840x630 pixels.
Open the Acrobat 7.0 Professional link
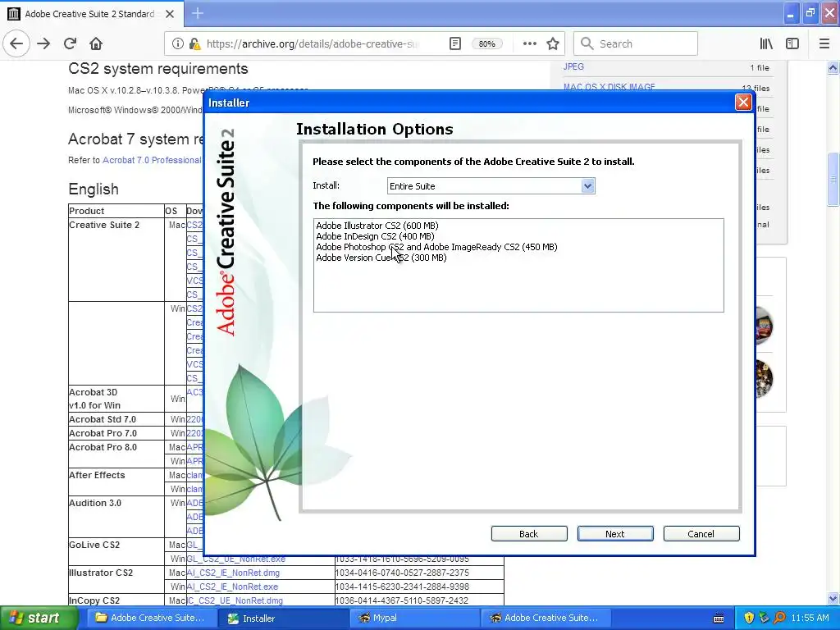click(152, 160)
